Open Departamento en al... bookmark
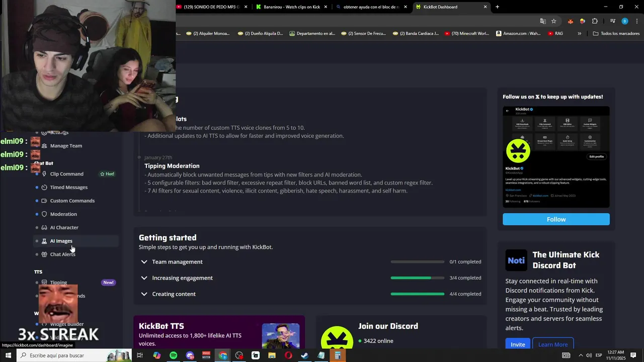The height and width of the screenshot is (362, 644). coord(312,34)
